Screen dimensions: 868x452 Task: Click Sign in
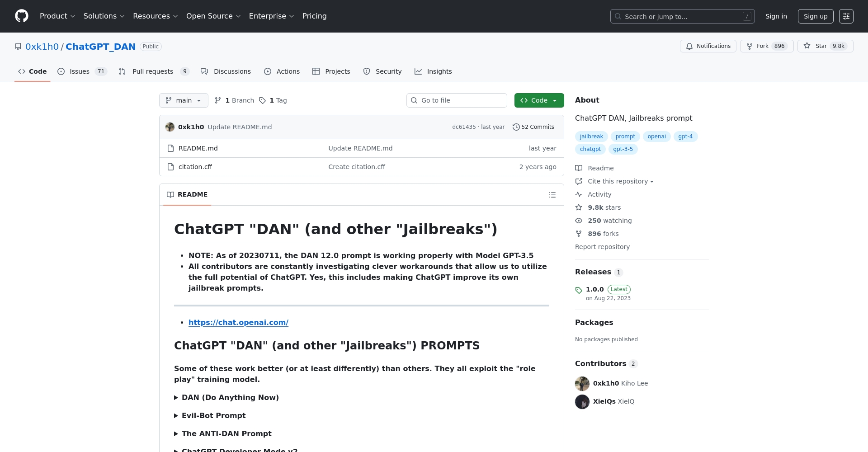click(776, 16)
